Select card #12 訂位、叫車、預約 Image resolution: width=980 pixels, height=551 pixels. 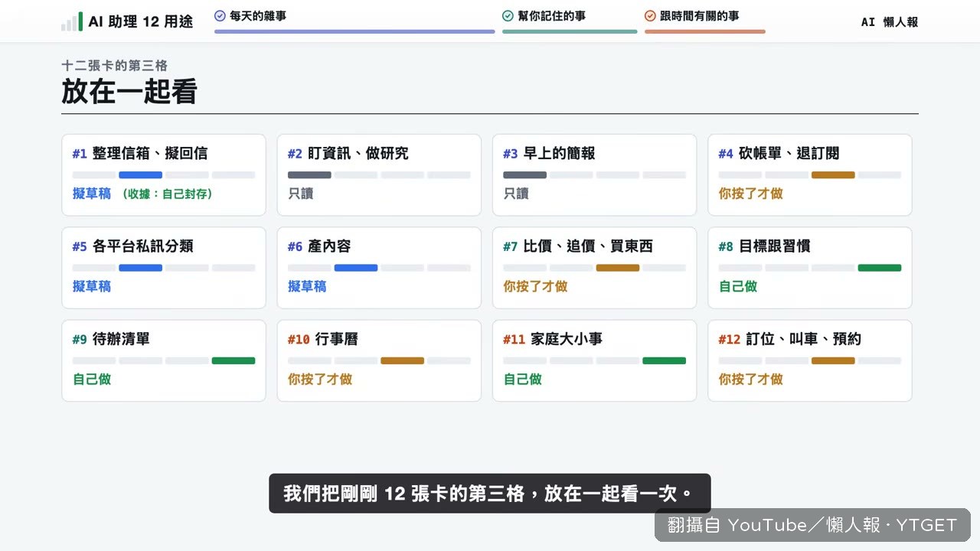click(x=810, y=360)
